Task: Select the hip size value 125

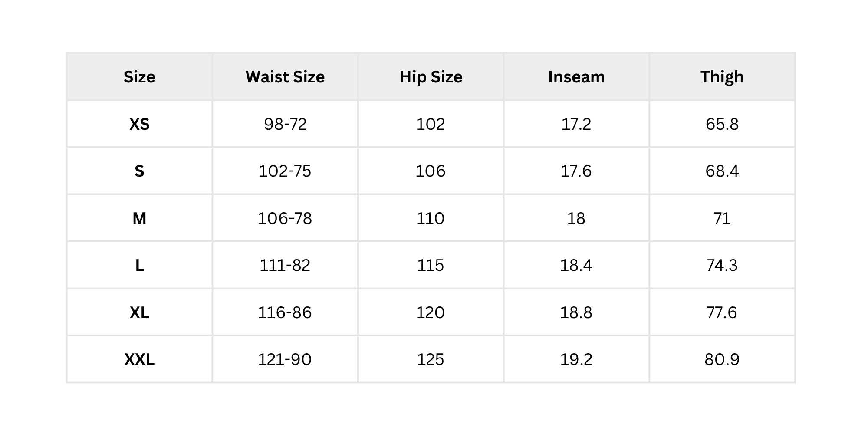Action: [x=431, y=359]
